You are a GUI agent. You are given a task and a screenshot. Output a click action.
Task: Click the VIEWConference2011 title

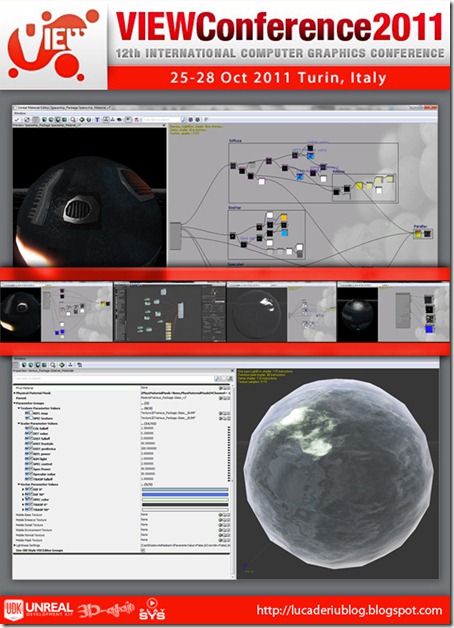coord(279,28)
